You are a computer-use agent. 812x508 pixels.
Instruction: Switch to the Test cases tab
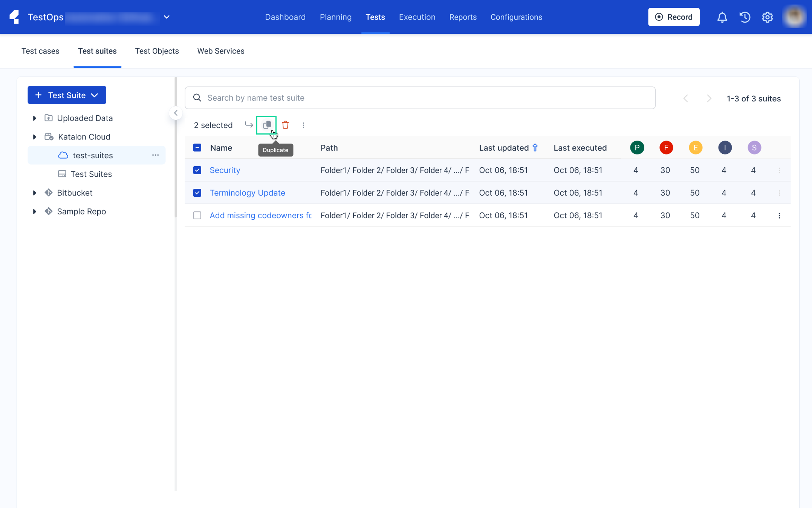(x=40, y=51)
